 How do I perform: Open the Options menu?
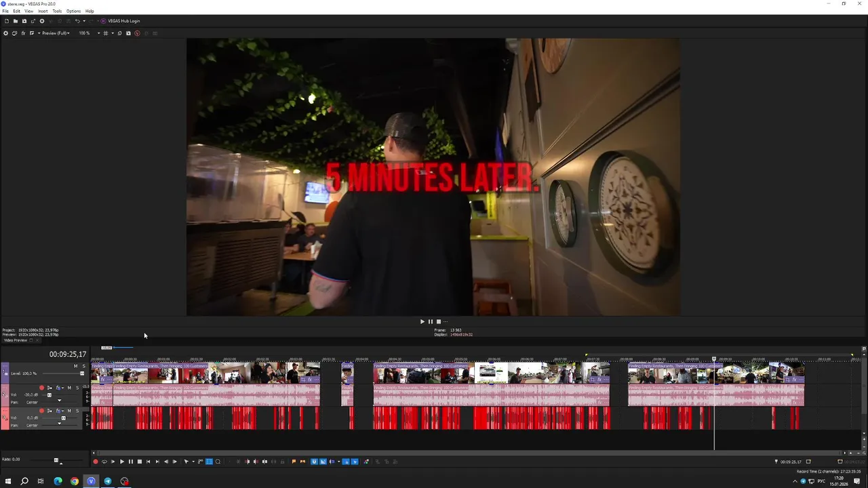click(x=73, y=11)
